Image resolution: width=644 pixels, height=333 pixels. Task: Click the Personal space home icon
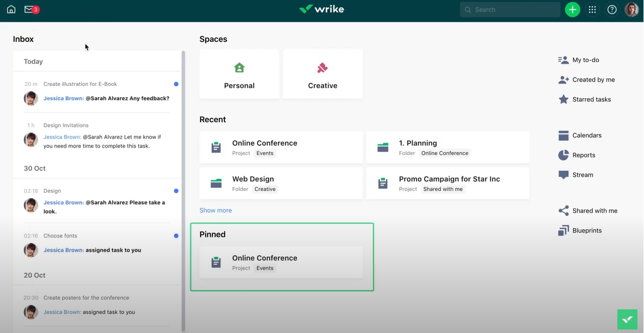(239, 68)
